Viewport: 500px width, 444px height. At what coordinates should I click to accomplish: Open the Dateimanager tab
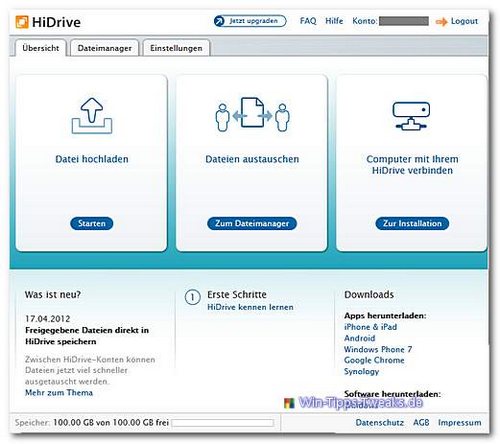[x=104, y=48]
